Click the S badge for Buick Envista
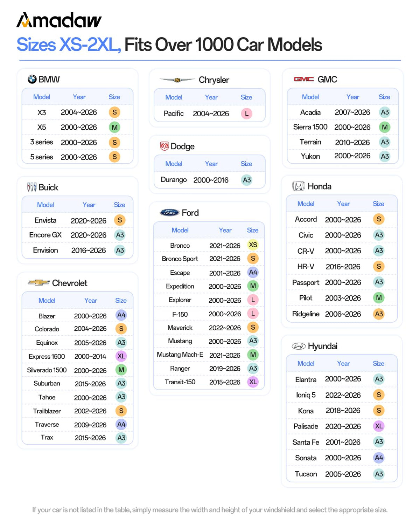The height and width of the screenshot is (522, 420). [120, 220]
